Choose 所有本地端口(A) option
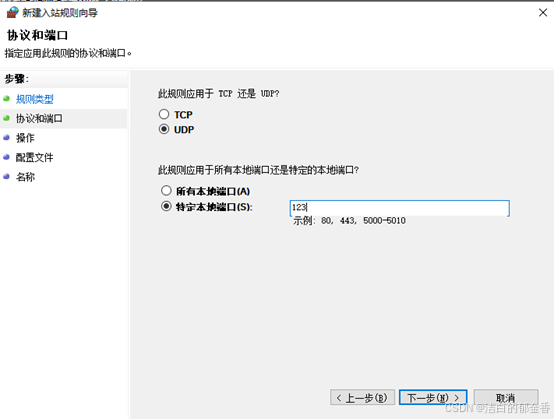This screenshot has height=419, width=554. click(166, 191)
